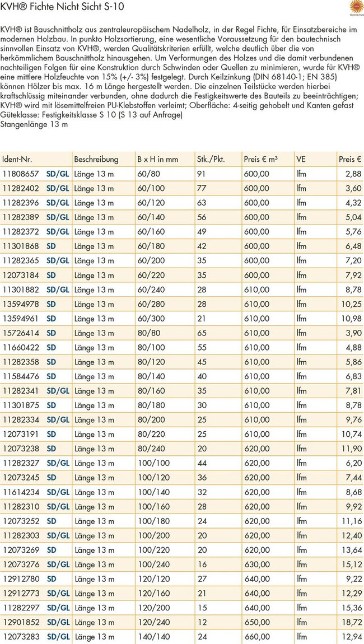Screen dimensions: 364x644
Task: Select Ident-Nr. 11282402
Action: tap(21, 189)
